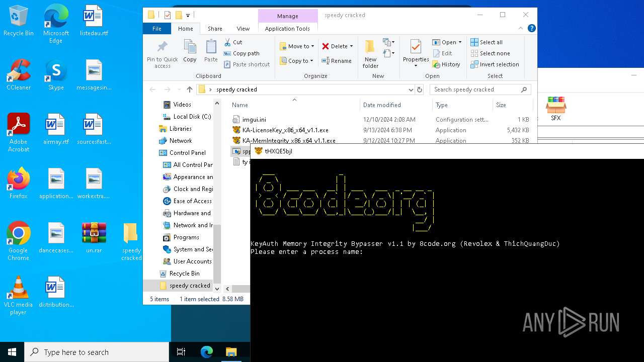Click the Edit command in Open group
644x362 pixels.
click(x=442, y=53)
